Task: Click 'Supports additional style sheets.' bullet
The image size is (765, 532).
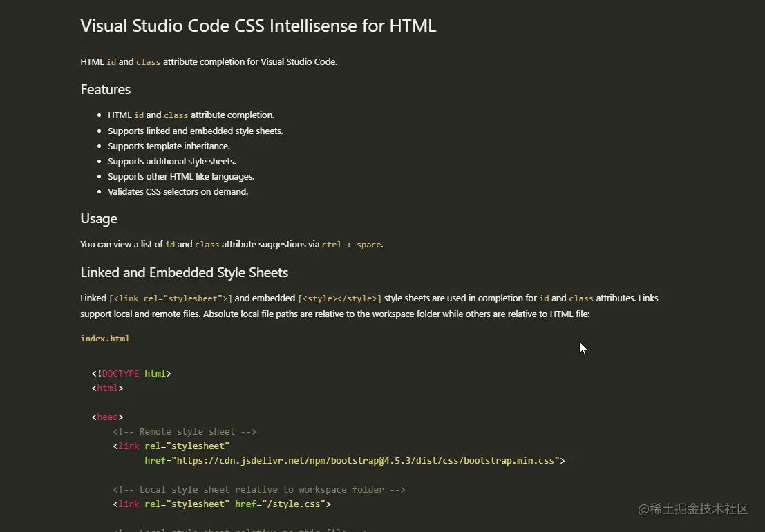Action: (172, 161)
